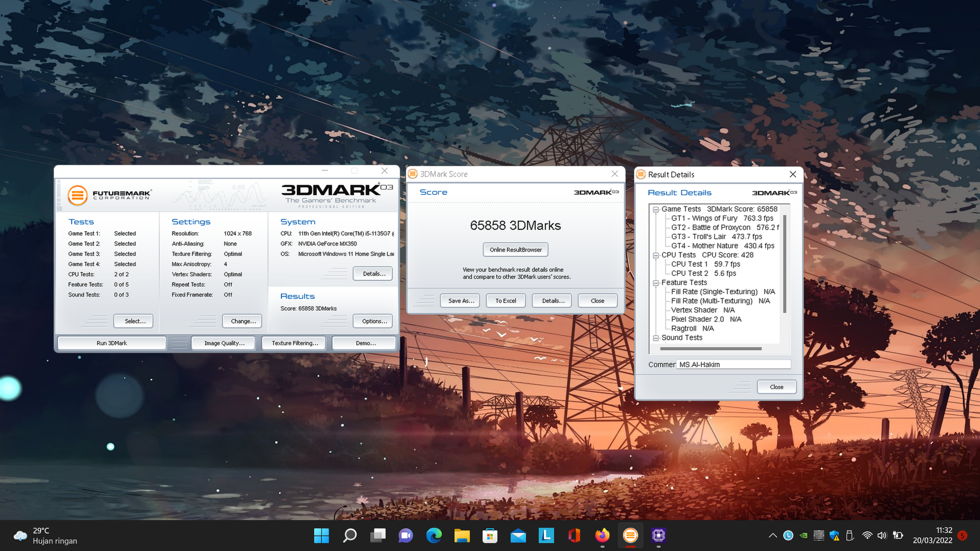
Task: Click the grid-pattern tray icon
Action: (x=819, y=535)
